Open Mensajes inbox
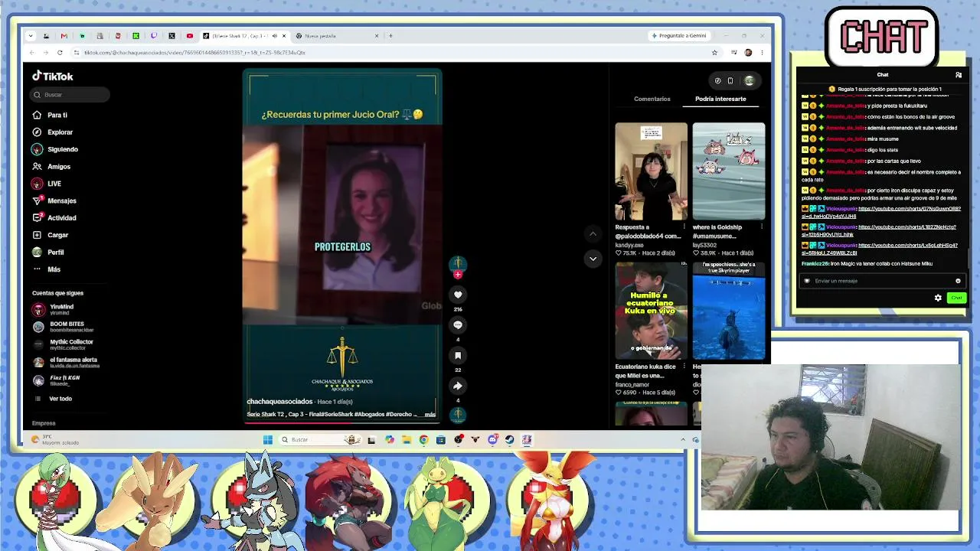This screenshot has width=980, height=551. point(54,201)
